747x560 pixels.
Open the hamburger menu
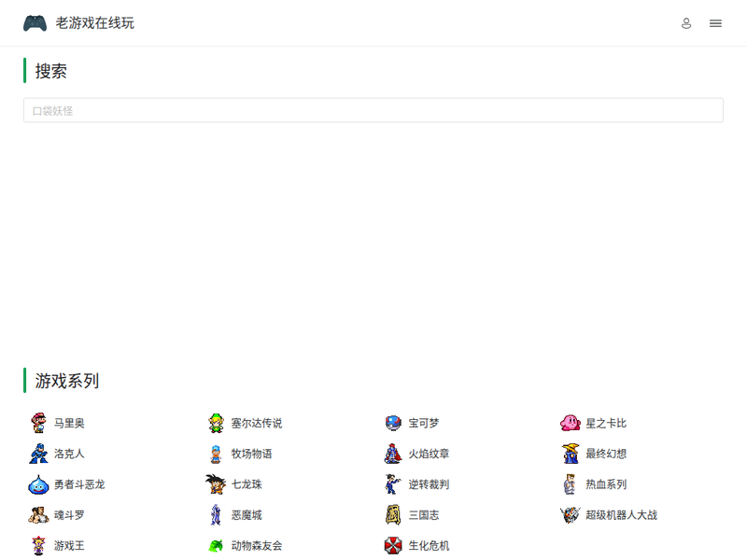pyautogui.click(x=715, y=22)
